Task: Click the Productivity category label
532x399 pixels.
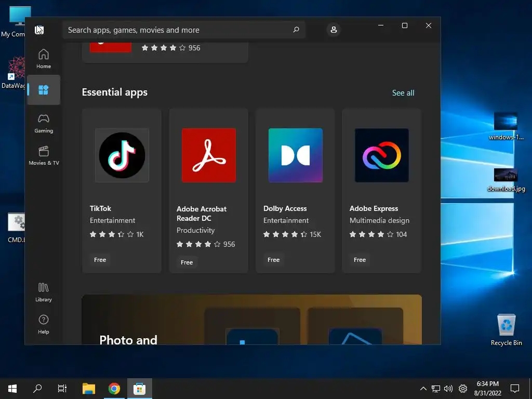Action: pos(195,230)
